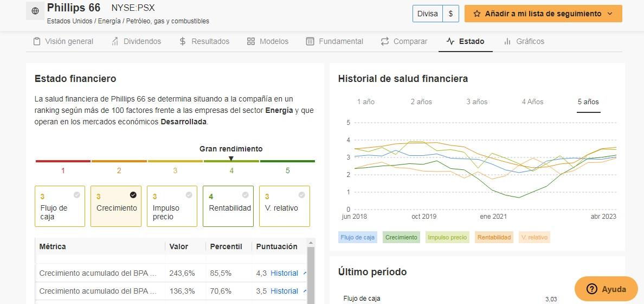
Task: Go to the Fundamental tab
Action: (x=334, y=41)
